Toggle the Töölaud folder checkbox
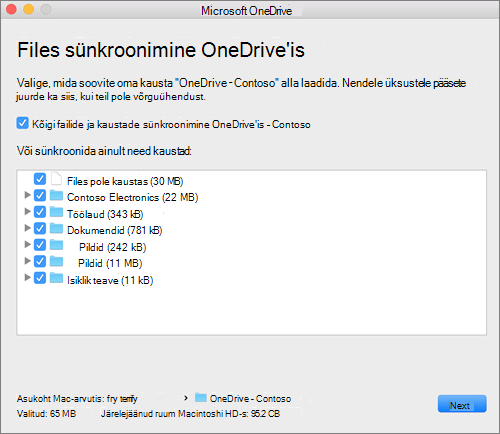The image size is (500, 434). (40, 212)
